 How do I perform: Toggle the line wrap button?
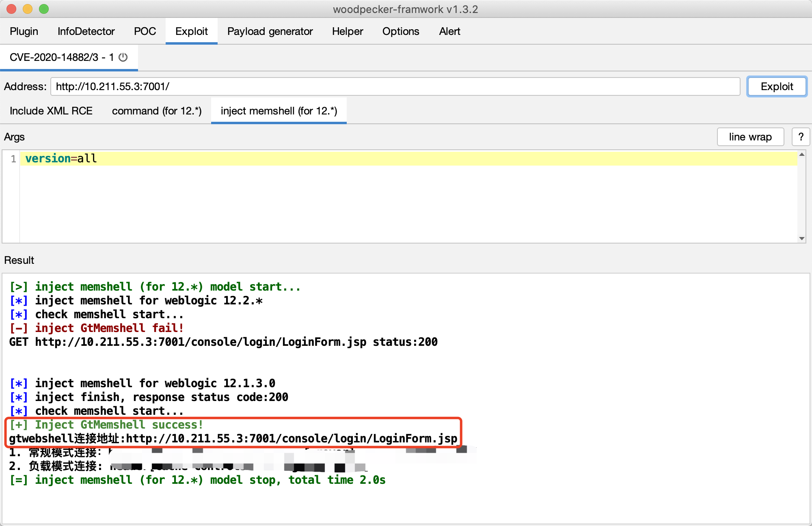(750, 137)
